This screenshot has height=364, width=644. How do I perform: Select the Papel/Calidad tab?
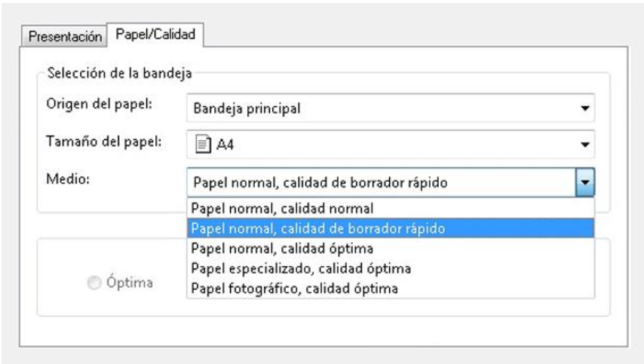155,34
